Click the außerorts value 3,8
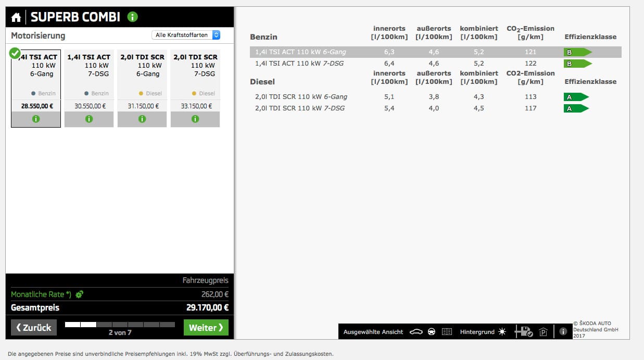This screenshot has width=644, height=360. coord(434,97)
